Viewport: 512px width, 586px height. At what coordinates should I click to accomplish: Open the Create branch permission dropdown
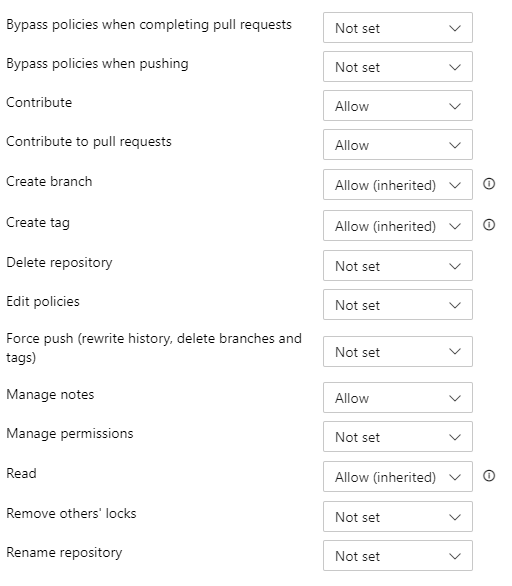click(x=398, y=185)
